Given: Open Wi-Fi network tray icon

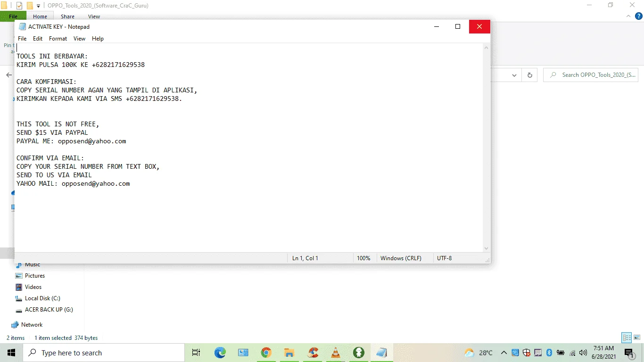Looking at the screenshot, I should point(572,353).
